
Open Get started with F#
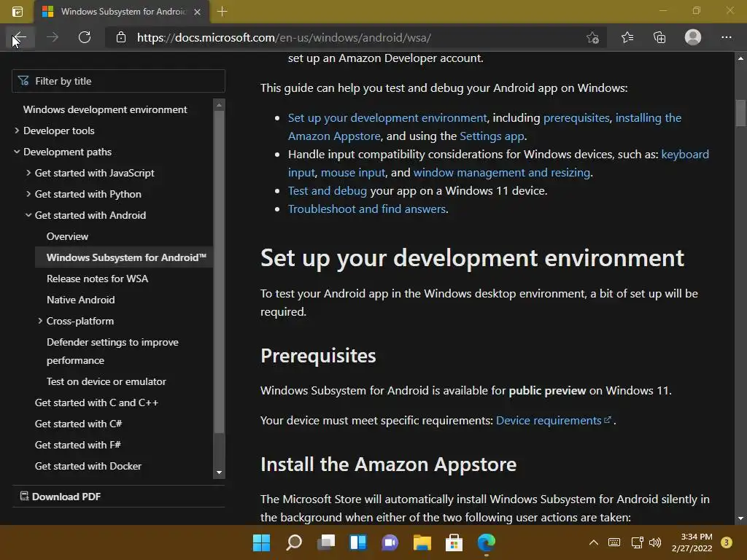tap(77, 445)
